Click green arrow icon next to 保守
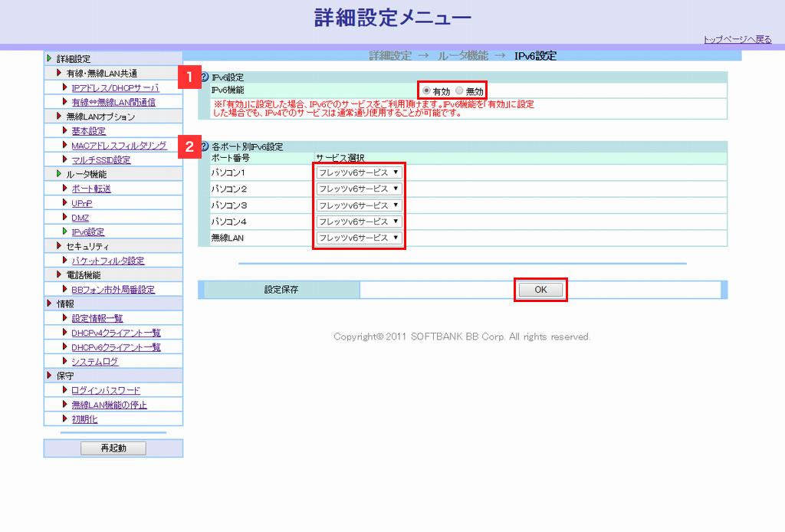 pyautogui.click(x=50, y=376)
